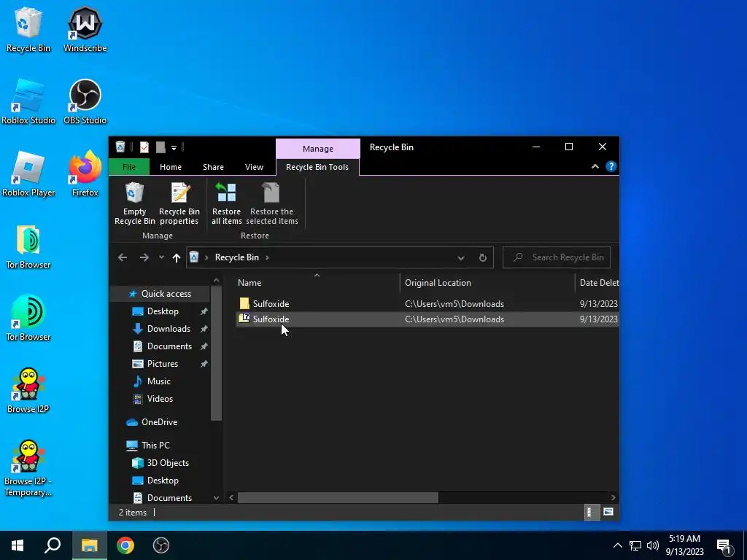747x560 pixels.
Task: Open the notification center icon
Action: click(x=724, y=545)
